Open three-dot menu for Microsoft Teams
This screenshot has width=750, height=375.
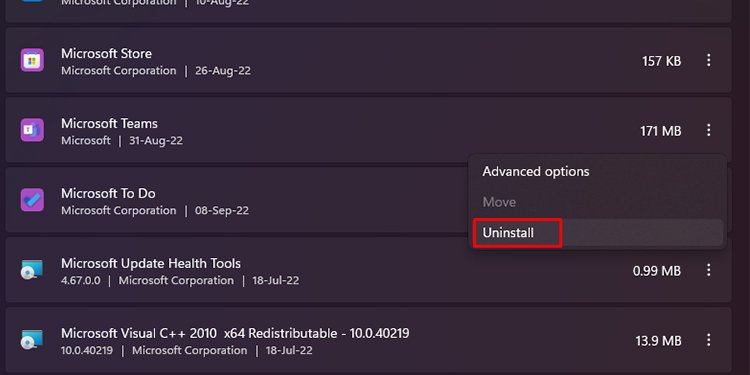[x=708, y=130]
